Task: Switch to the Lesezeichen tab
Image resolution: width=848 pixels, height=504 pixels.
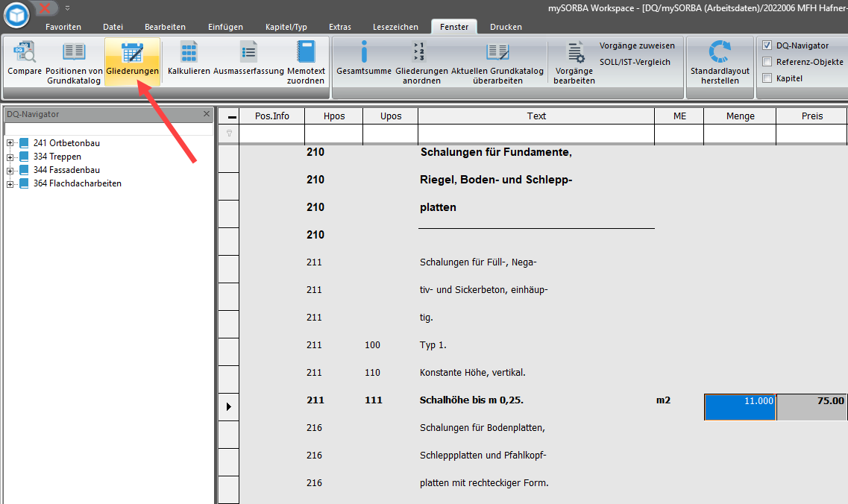Action: pyautogui.click(x=395, y=27)
